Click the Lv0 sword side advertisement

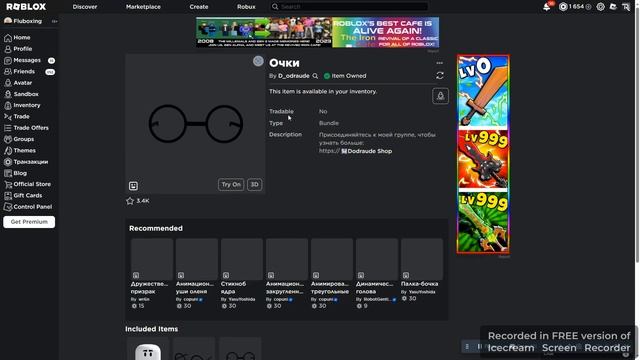(483, 154)
